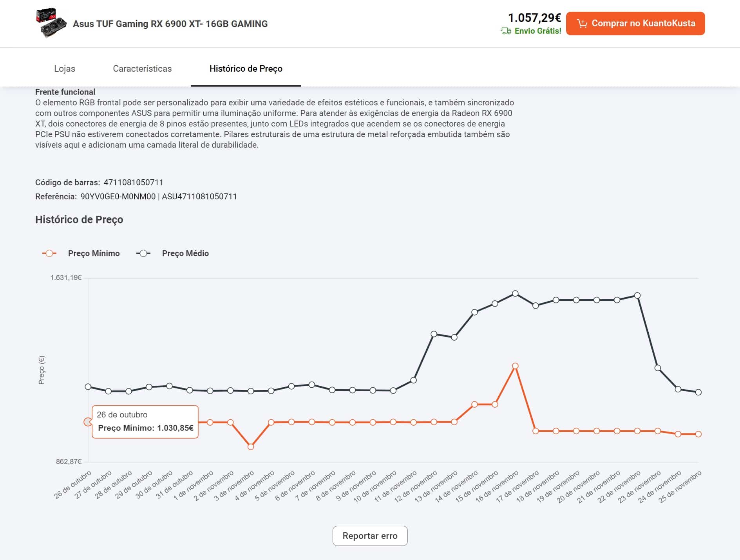Click the Preço Médio point for 23 de novembro

(658, 368)
